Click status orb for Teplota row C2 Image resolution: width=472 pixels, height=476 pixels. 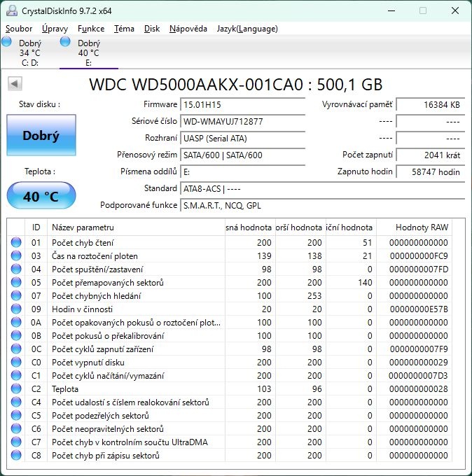(x=16, y=389)
